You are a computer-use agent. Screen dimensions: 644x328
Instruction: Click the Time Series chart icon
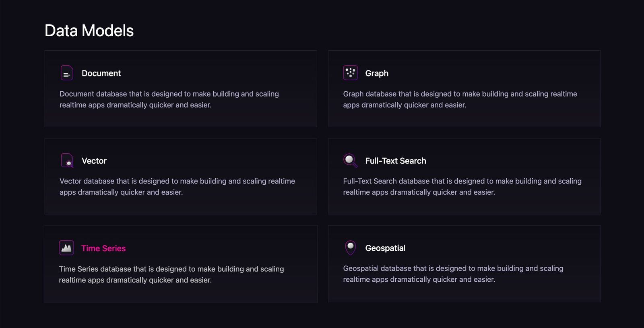point(66,248)
